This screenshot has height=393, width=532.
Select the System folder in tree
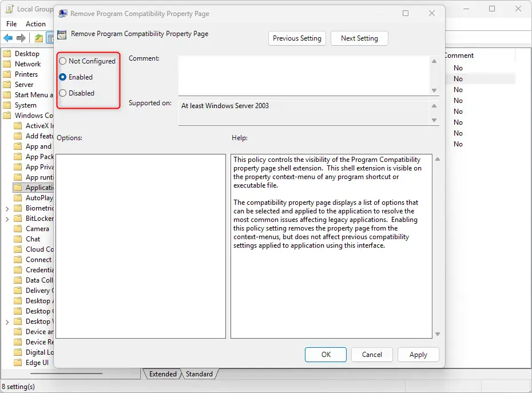(x=20, y=105)
